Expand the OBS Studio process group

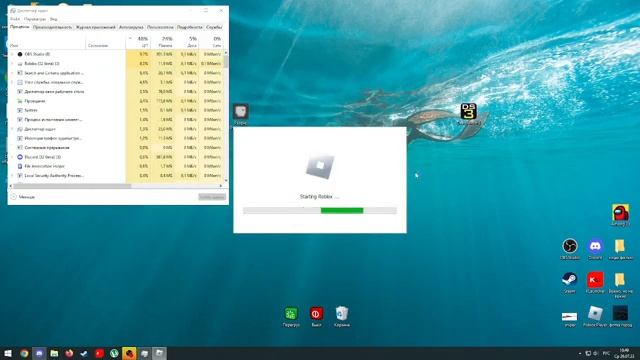(x=12, y=54)
